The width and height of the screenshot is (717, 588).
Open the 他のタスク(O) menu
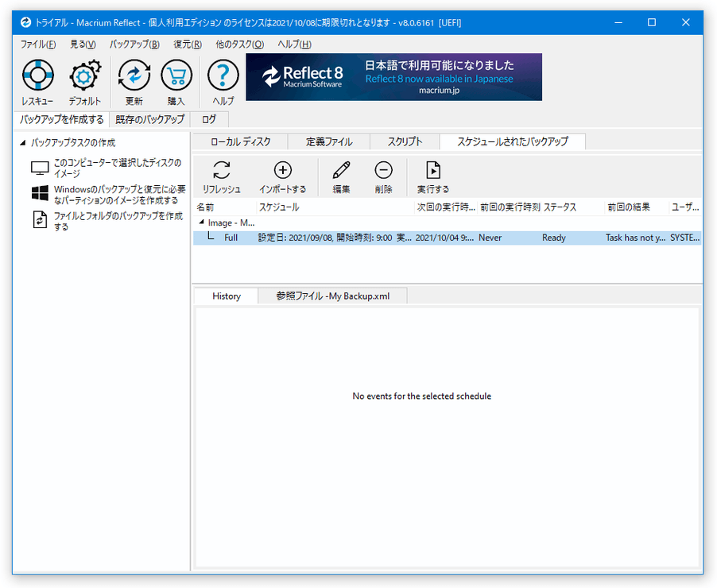(239, 44)
